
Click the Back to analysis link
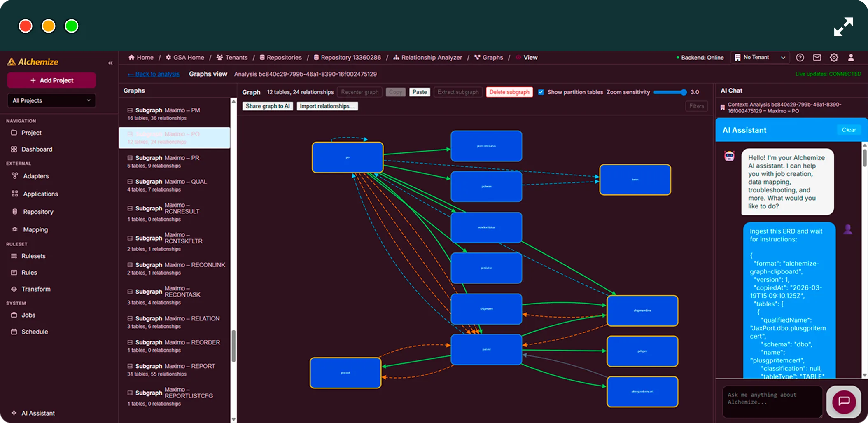click(154, 74)
